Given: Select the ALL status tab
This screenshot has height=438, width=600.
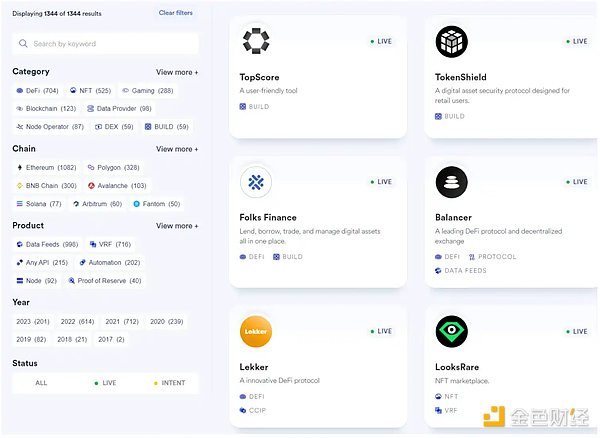Looking at the screenshot, I should (x=41, y=382).
